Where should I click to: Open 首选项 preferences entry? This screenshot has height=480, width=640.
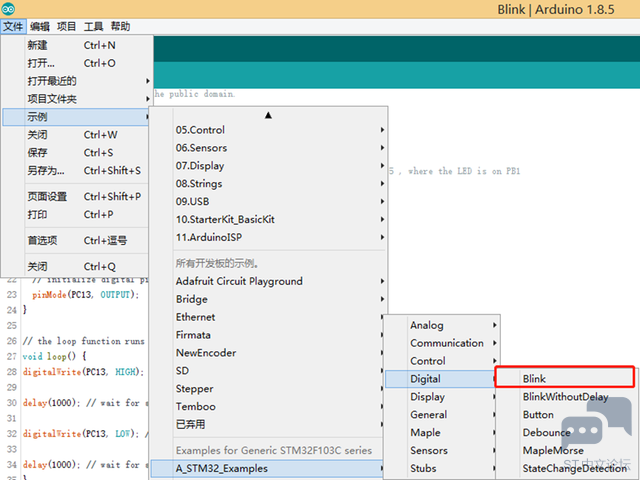76,241
